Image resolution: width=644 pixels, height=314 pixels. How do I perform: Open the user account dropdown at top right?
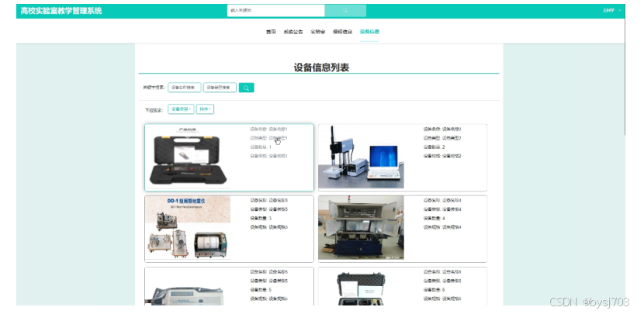click(x=611, y=11)
